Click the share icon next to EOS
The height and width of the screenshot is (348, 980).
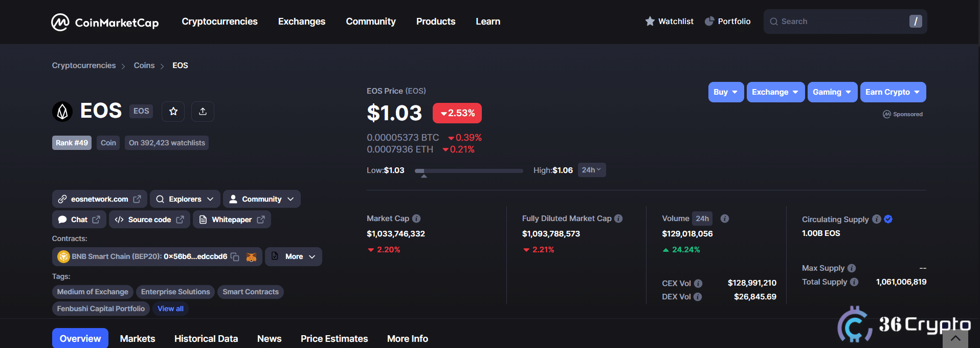tap(203, 111)
